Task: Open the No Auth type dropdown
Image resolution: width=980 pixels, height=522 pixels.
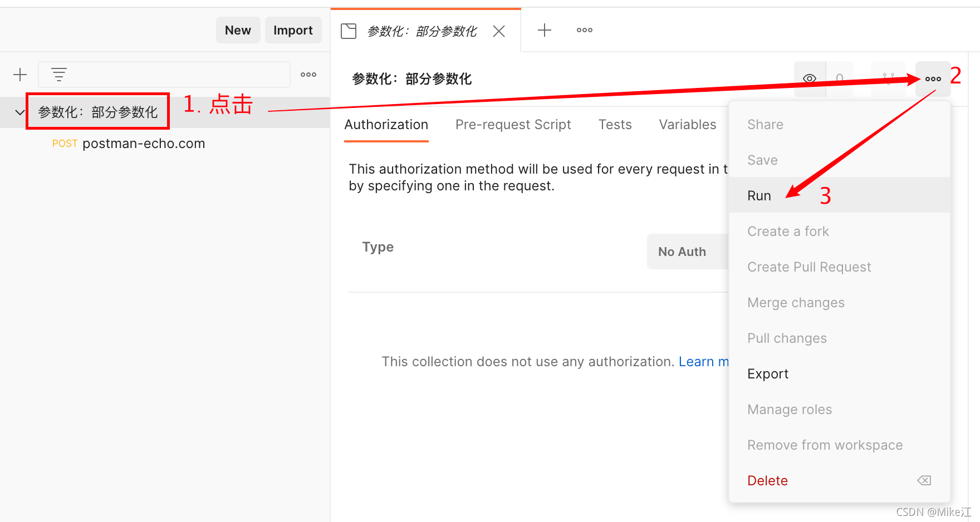Action: [x=688, y=252]
